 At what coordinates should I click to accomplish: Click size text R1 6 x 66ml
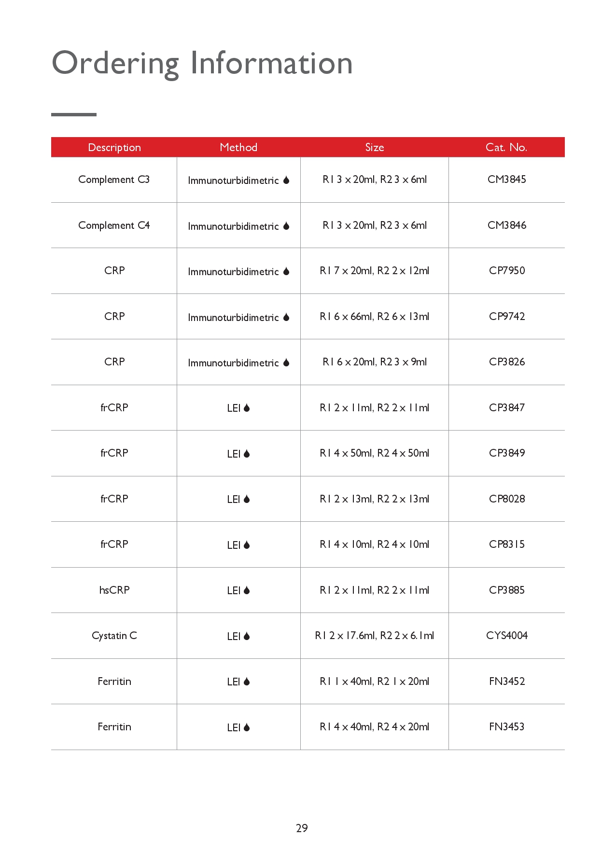click(x=347, y=317)
